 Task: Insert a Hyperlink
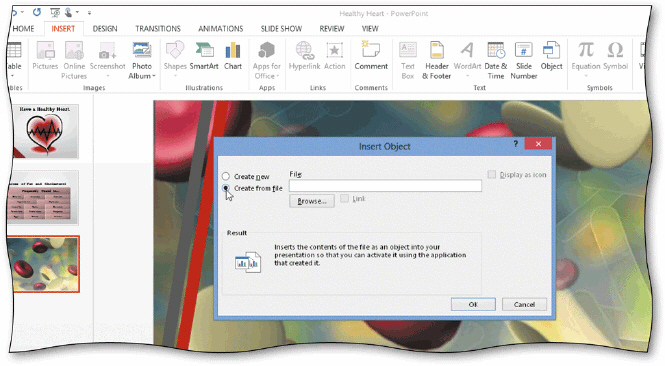pyautogui.click(x=305, y=56)
